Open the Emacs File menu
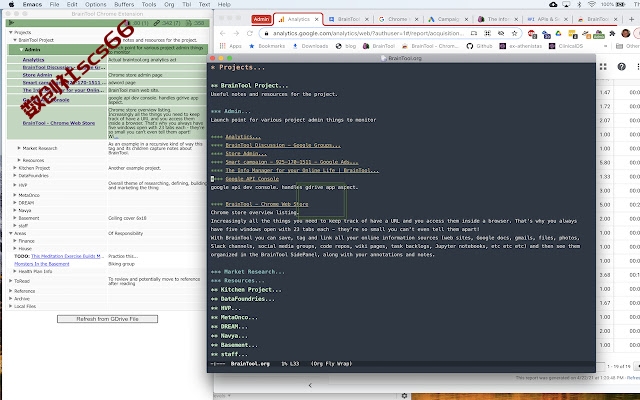 coord(54,4)
